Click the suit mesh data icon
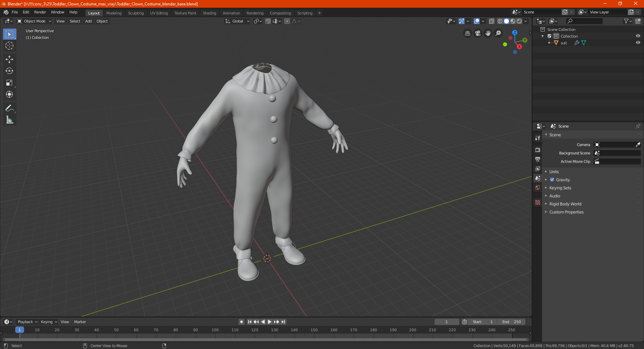Screen dimensions: 644x349 click(x=584, y=43)
